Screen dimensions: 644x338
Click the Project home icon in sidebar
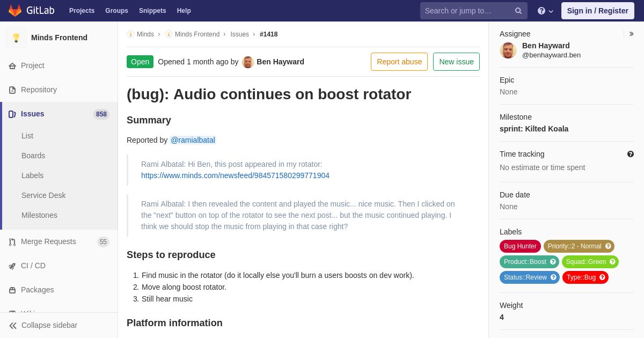(12, 66)
